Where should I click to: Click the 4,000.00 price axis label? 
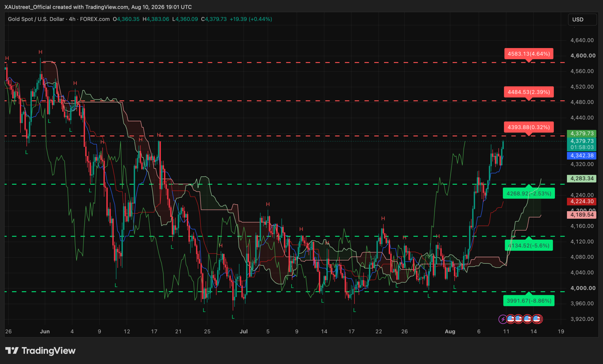click(x=583, y=288)
